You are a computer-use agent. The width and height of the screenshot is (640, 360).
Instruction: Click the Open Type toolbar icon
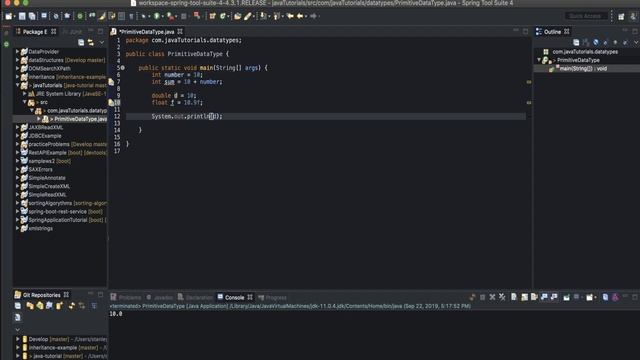238,16
